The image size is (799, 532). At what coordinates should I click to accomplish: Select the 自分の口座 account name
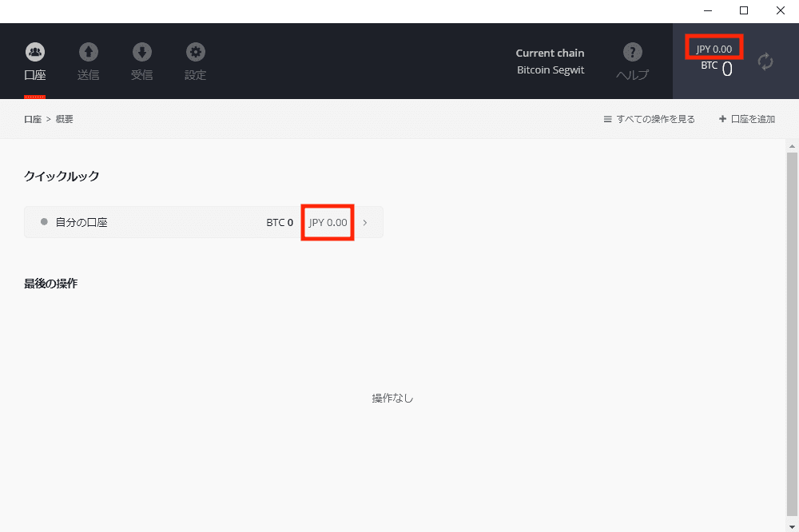pos(81,222)
